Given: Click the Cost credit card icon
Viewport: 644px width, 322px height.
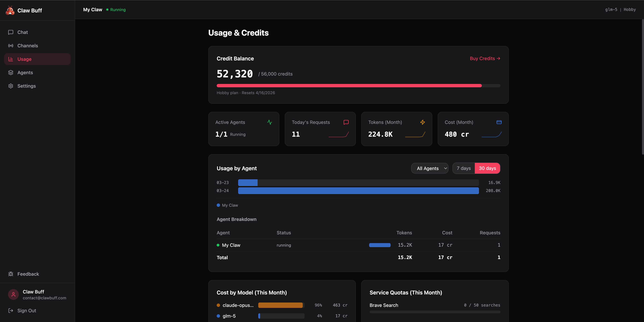Looking at the screenshot, I should click(499, 122).
